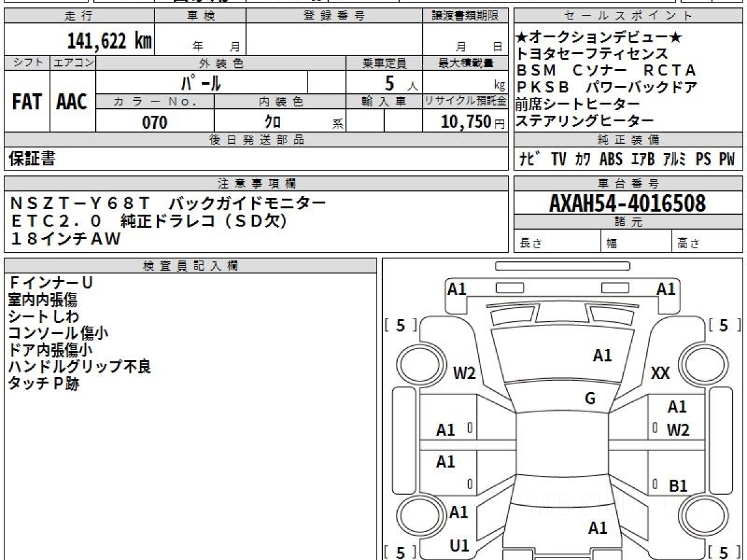Select the クロ interior color value

click(273, 123)
